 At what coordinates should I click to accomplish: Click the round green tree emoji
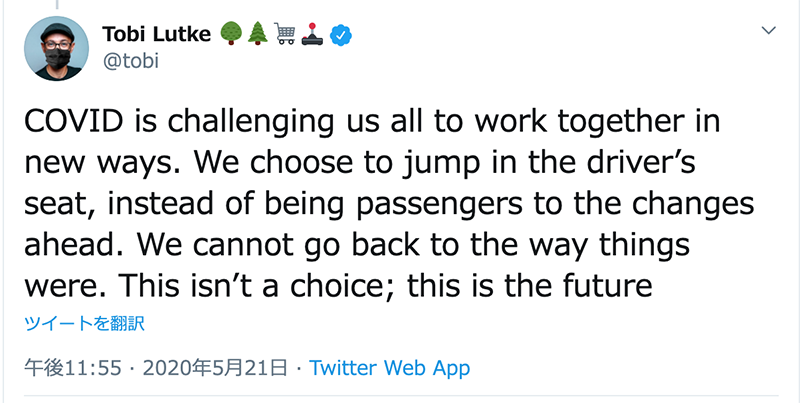coord(229,36)
